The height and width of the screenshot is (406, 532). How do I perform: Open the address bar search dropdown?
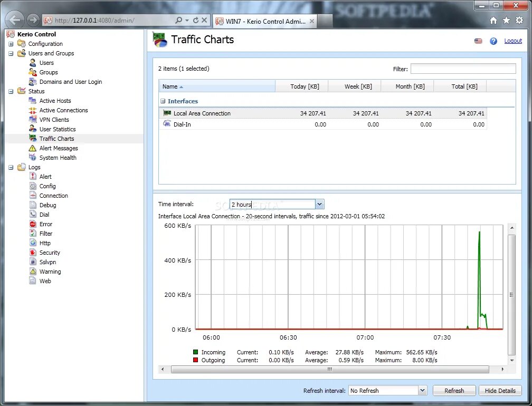(x=187, y=21)
